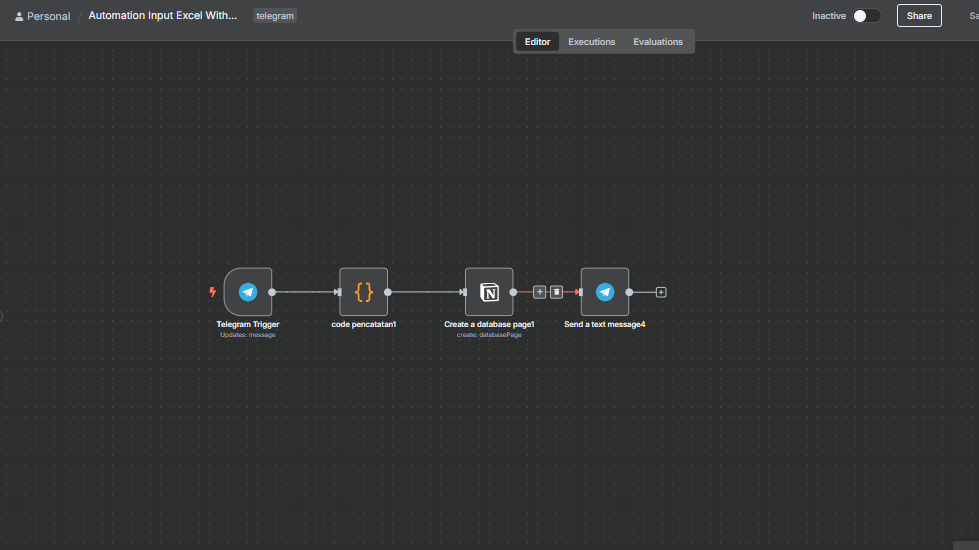Expand the collapsed left sidebar handle

[x=1, y=316]
